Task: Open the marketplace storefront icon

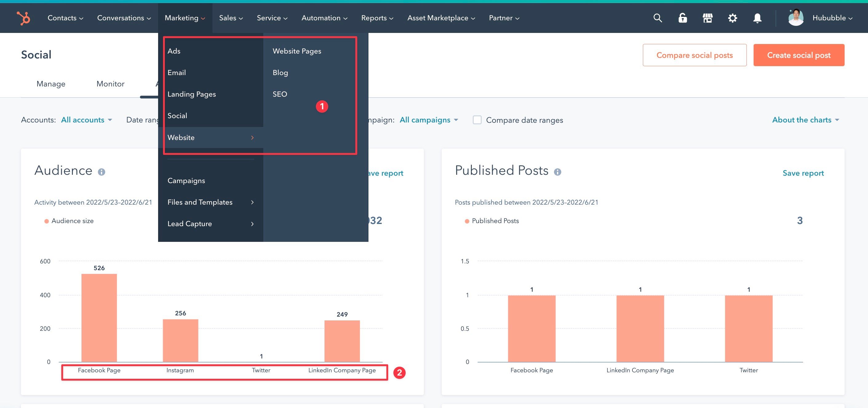Action: pos(708,18)
